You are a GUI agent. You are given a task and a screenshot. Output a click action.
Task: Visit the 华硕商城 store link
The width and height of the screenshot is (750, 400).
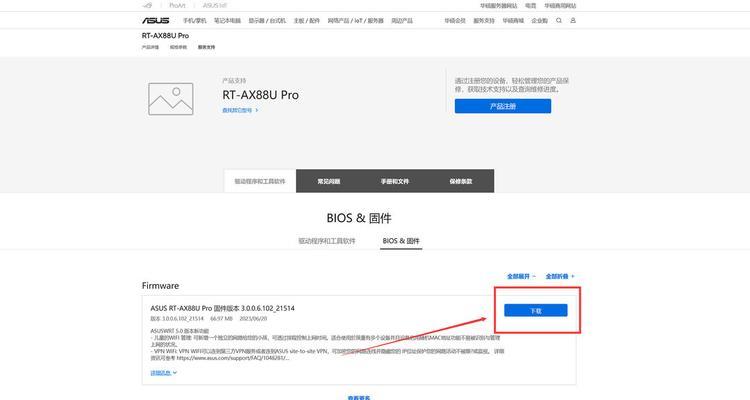tap(513, 21)
